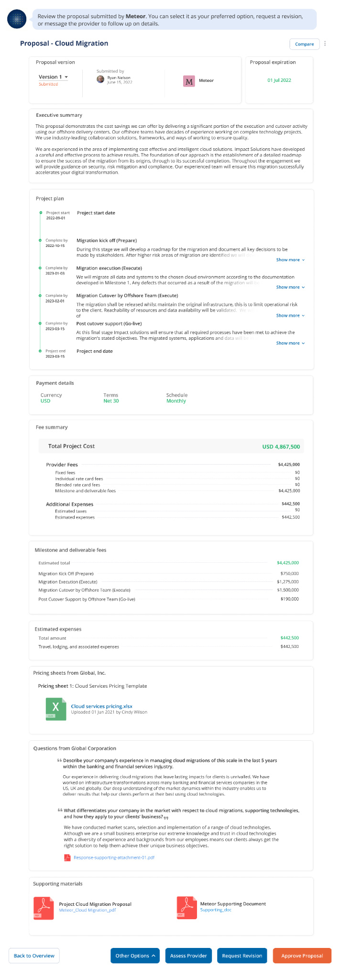Click the Compare button
Image resolution: width=340 pixels, height=980 pixels.
(304, 44)
